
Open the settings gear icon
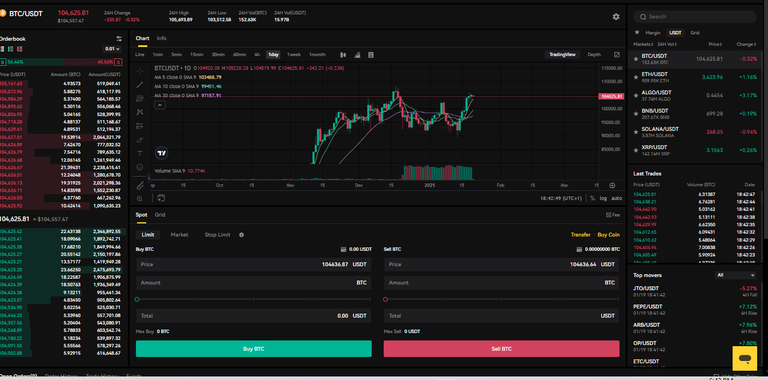pyautogui.click(x=616, y=17)
